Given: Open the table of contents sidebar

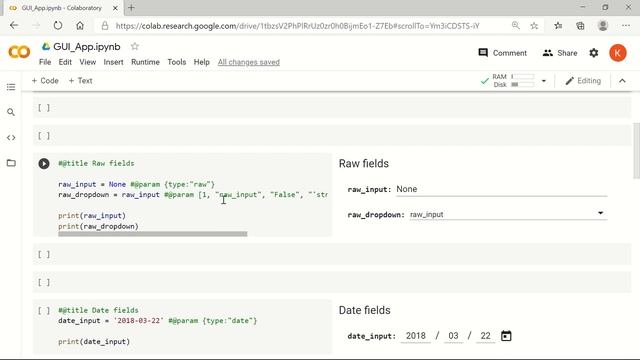Looking at the screenshot, I should 11,87.
